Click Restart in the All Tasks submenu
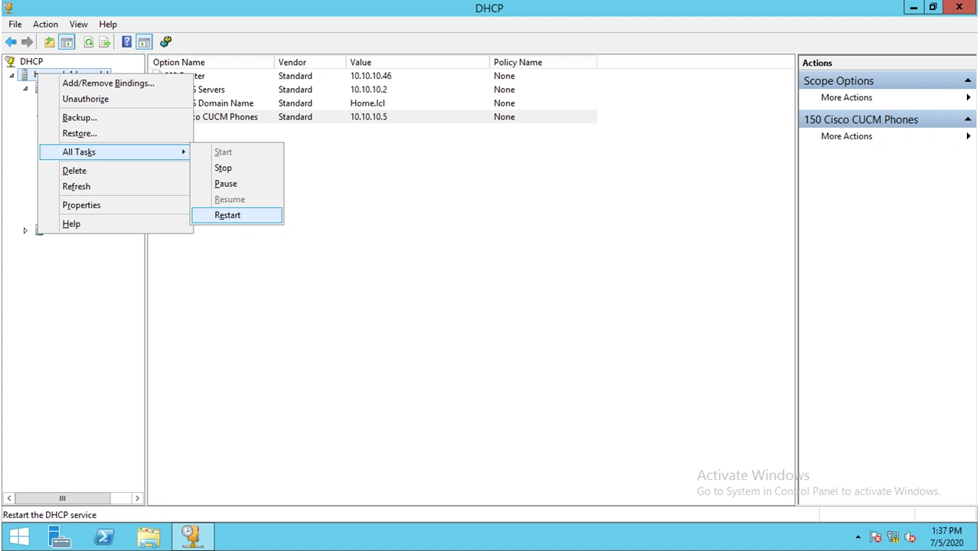The image size is (980, 551). click(237, 215)
